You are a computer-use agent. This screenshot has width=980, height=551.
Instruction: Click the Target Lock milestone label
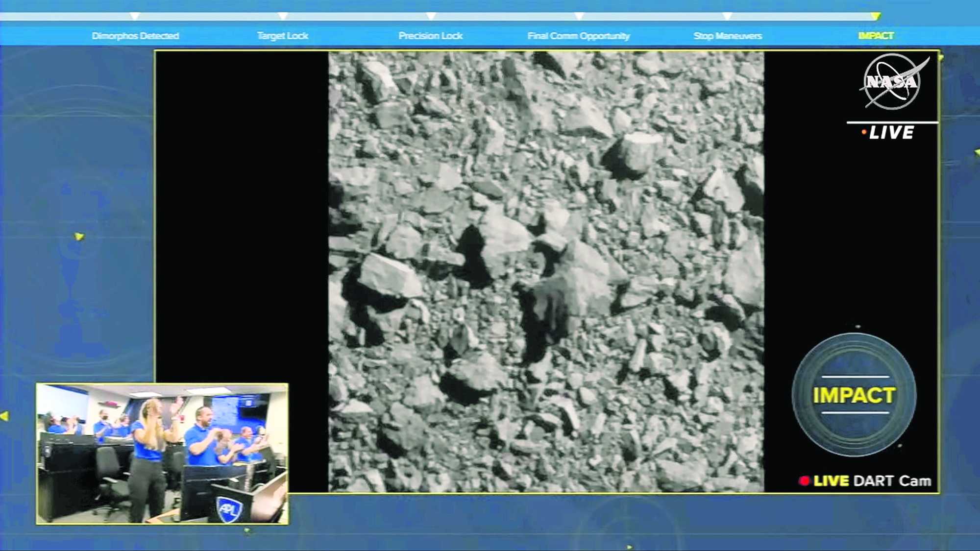coord(283,36)
